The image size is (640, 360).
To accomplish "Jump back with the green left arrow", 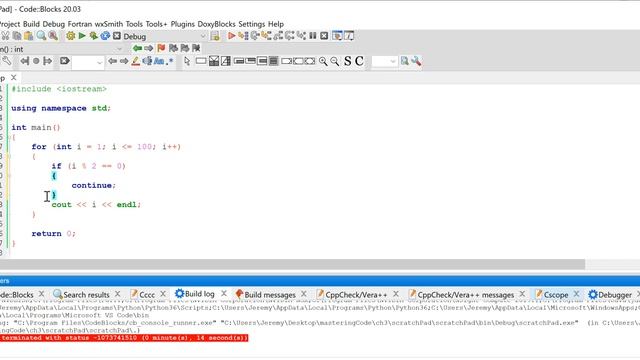I will pyautogui.click(x=137, y=49).
